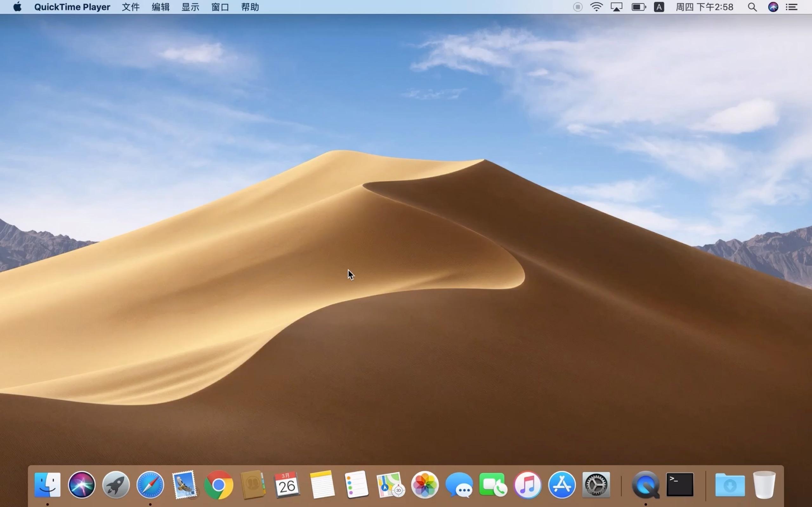812x507 pixels.
Task: Open Safari browser in dock
Action: [x=150, y=485]
